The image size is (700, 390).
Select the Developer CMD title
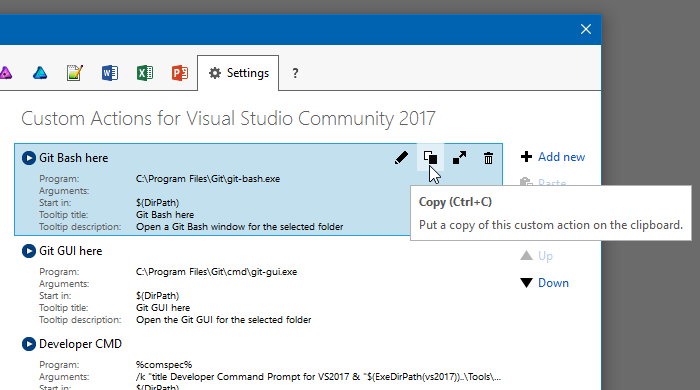pyautogui.click(x=80, y=344)
